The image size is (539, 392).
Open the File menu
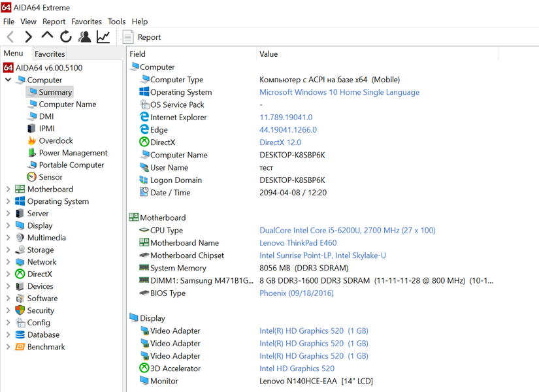pyautogui.click(x=8, y=22)
